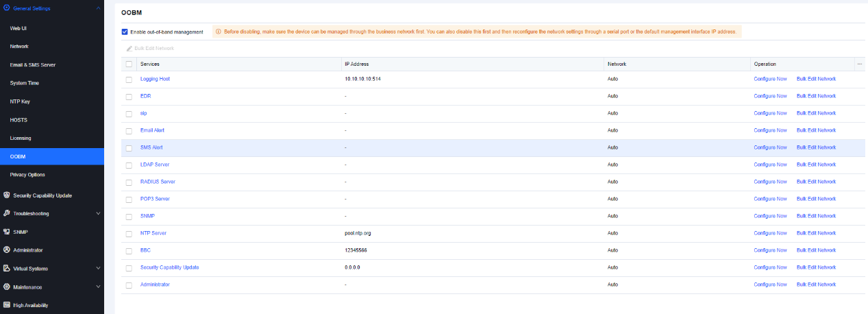Viewport: 868px width, 314px height.
Task: Open the Email Alert service link
Action: [152, 130]
